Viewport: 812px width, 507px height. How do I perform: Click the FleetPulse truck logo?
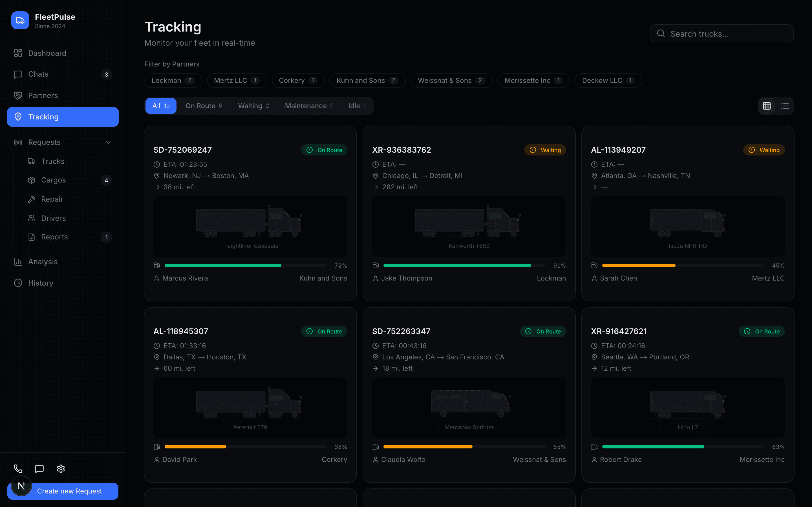pyautogui.click(x=20, y=21)
